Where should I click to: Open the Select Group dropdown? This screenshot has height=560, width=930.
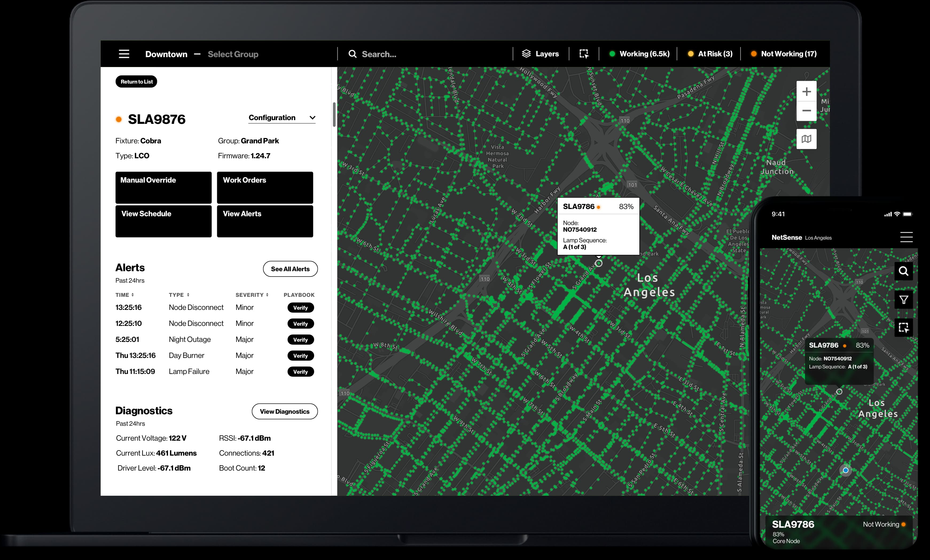point(233,54)
